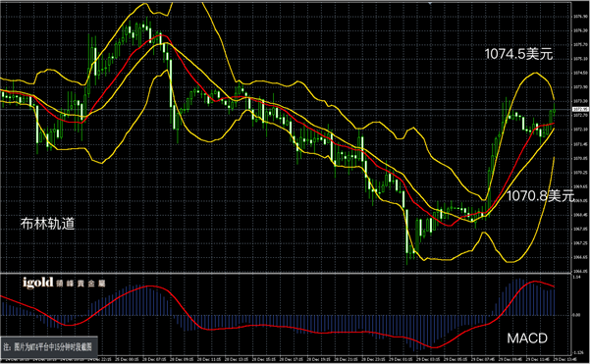The image size is (590, 364).
Task: Click the igold logo watermark
Action: coord(38,283)
